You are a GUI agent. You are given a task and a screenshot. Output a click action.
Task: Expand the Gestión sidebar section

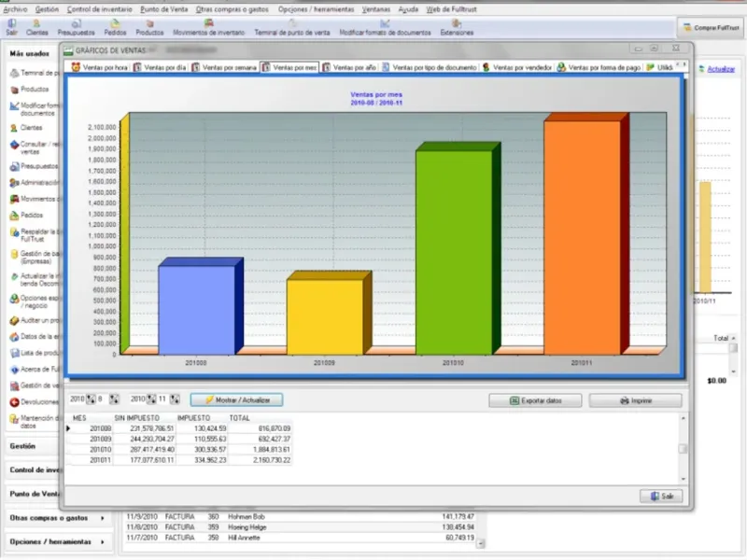coord(34,446)
